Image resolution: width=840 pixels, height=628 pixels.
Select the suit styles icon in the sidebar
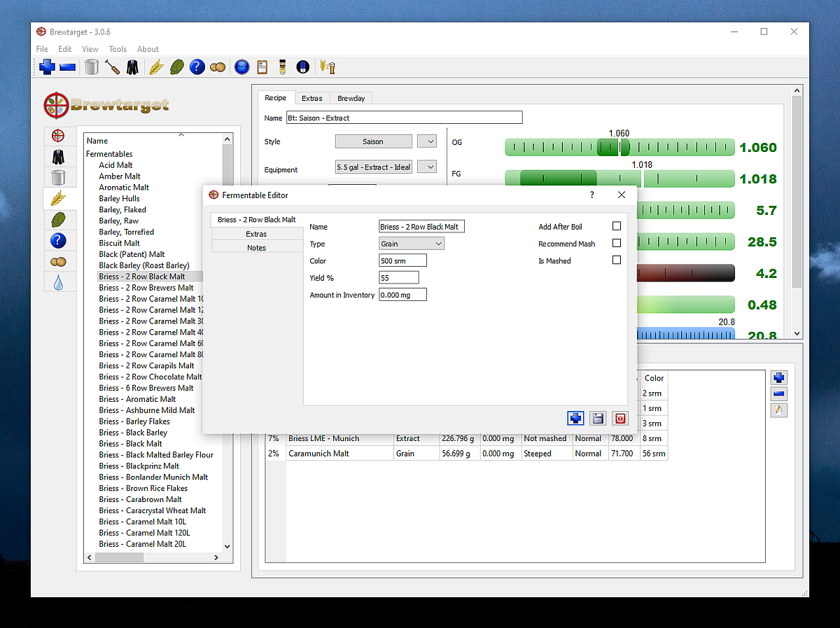(59, 157)
